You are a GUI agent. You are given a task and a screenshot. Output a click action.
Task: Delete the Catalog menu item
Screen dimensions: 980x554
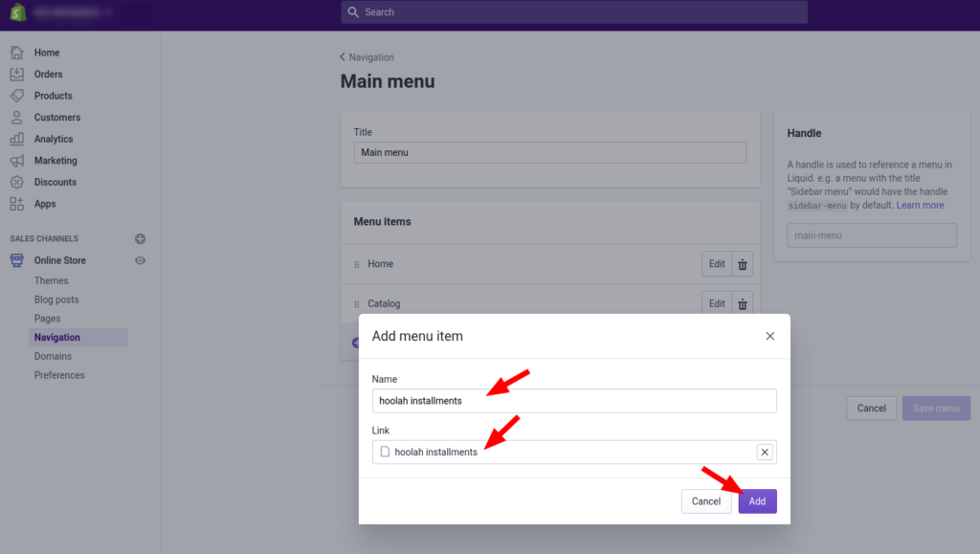pos(743,303)
